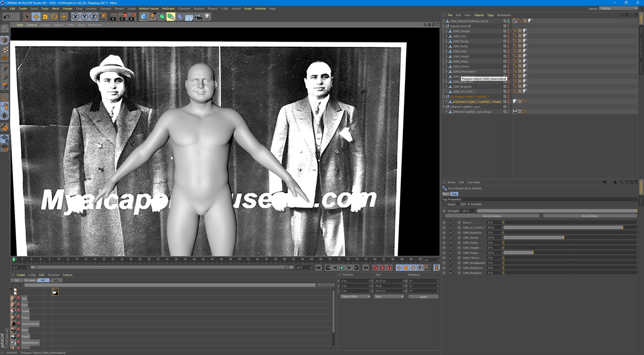Viewport: 644px width, 355px height.
Task: Click the Record Sliders button
Action: 492,216
